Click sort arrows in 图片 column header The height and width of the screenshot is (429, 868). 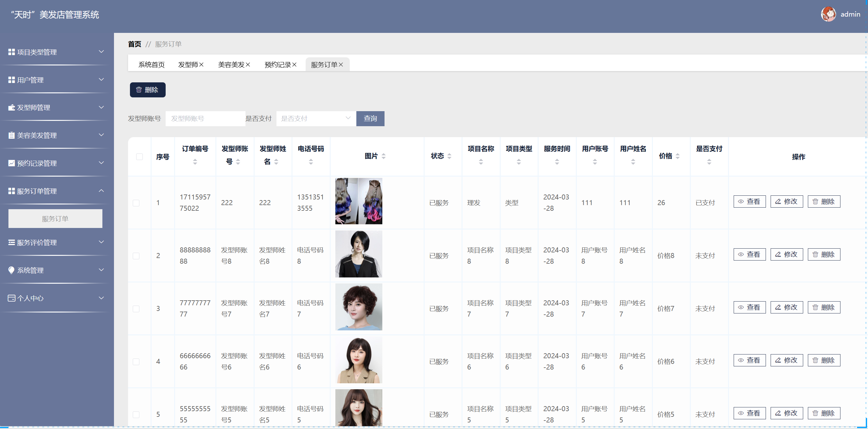pos(384,156)
